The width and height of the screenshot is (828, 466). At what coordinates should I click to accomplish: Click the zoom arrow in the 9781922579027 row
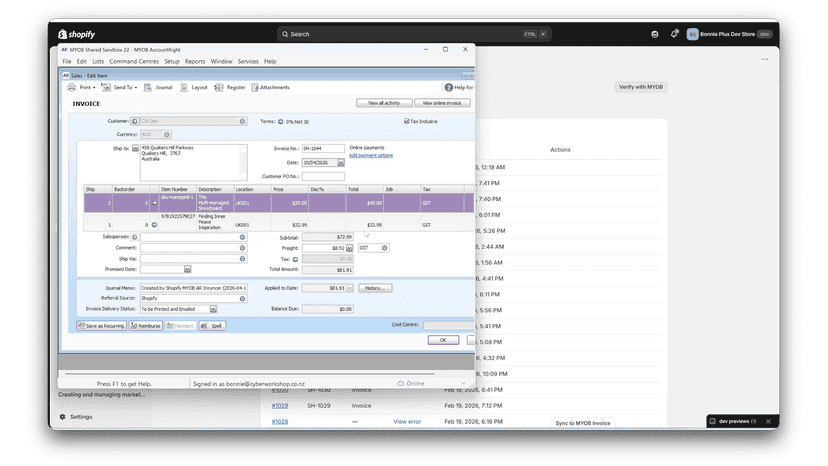tap(154, 225)
